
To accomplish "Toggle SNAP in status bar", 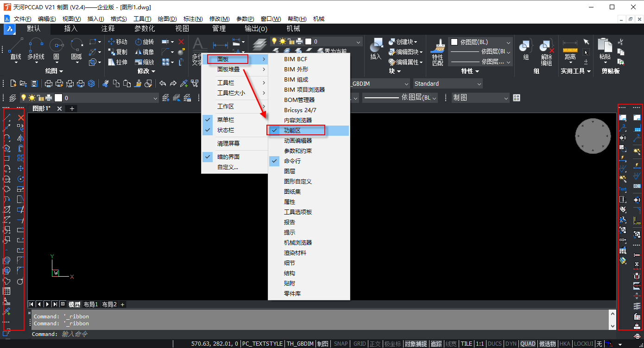I will point(341,344).
